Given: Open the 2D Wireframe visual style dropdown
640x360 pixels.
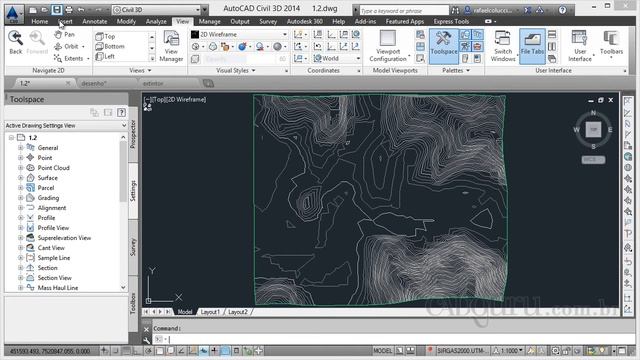Looking at the screenshot, I should pyautogui.click(x=239, y=35).
